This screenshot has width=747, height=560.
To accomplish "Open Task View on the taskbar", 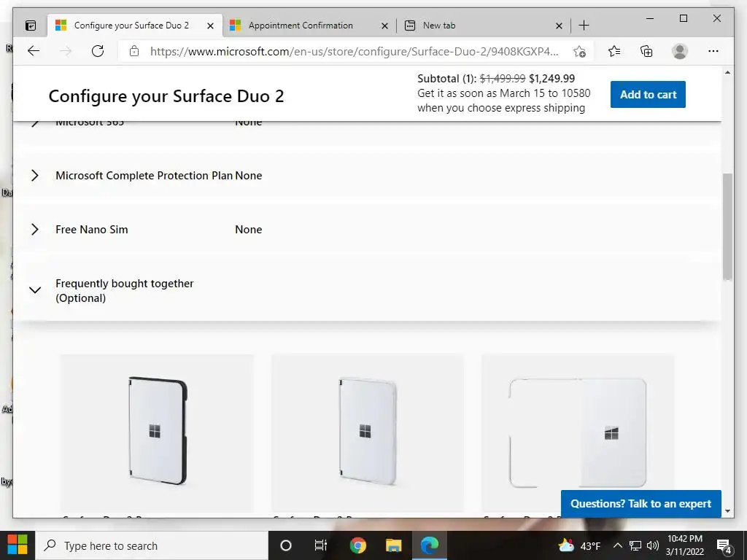I will pos(321,545).
